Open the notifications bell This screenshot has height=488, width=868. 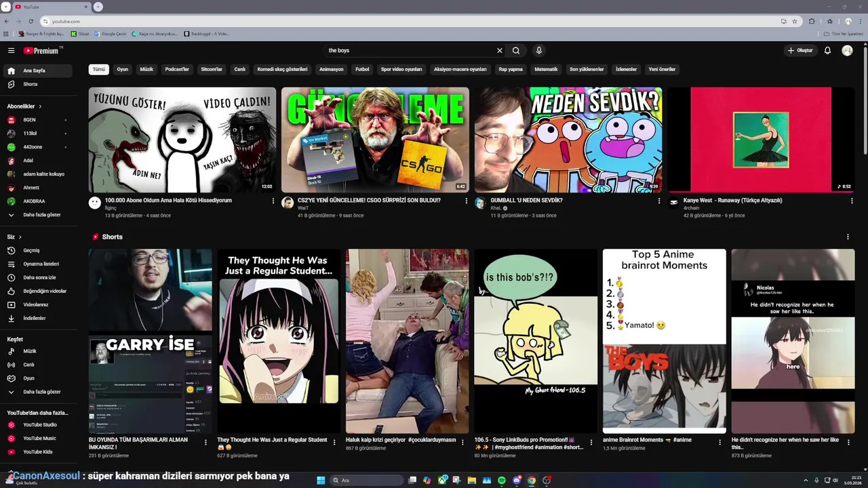(x=827, y=51)
